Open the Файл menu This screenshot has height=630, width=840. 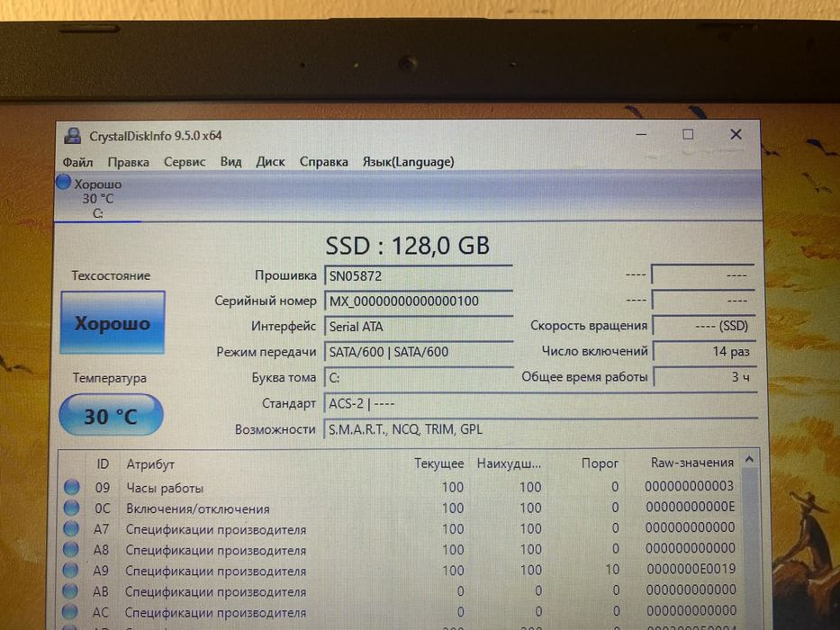77,162
